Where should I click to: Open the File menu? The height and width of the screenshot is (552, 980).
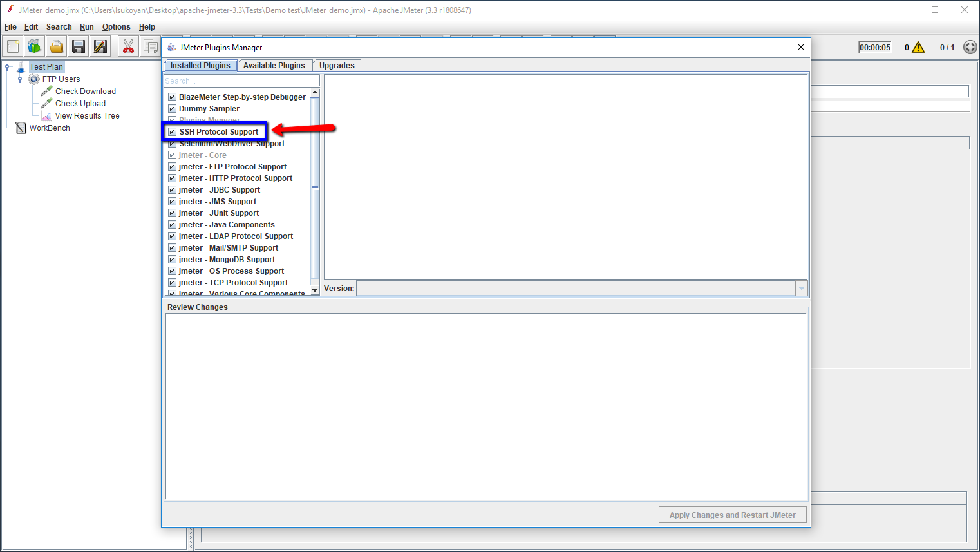(x=10, y=27)
